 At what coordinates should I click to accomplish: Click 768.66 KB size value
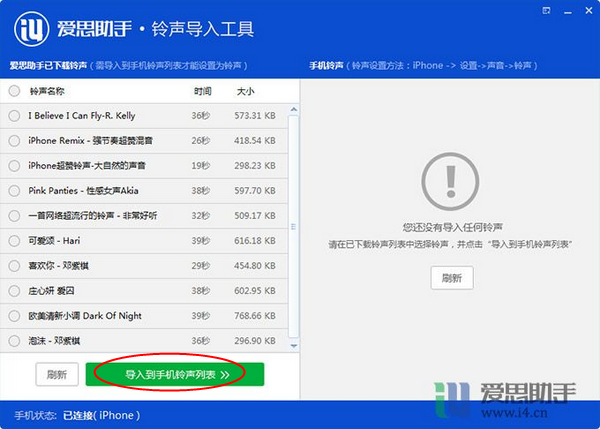point(255,316)
